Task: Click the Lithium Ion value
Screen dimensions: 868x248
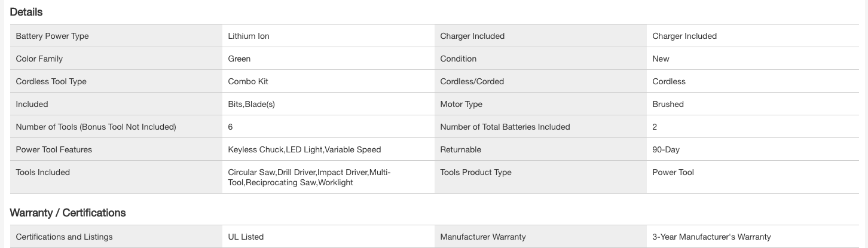Action: [249, 36]
